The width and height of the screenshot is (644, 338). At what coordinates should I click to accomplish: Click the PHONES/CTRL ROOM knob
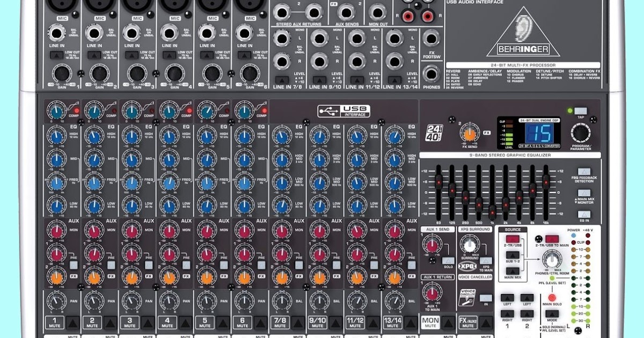(x=551, y=261)
